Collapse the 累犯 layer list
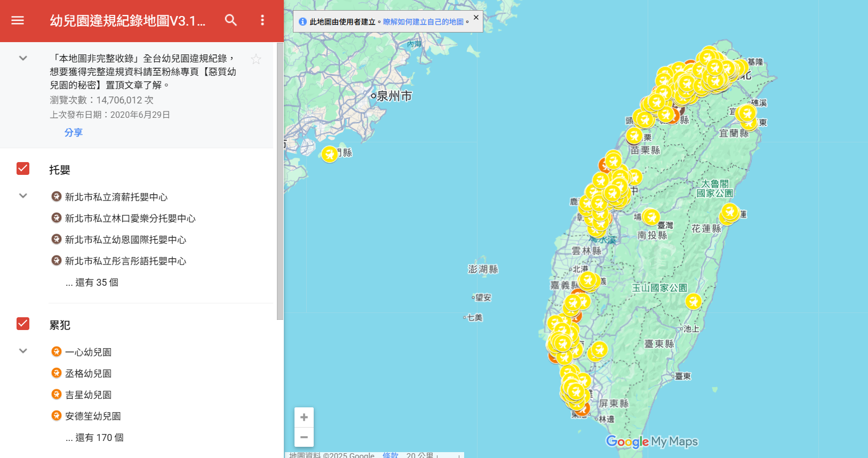Viewport: 868px width, 458px height. (x=23, y=351)
